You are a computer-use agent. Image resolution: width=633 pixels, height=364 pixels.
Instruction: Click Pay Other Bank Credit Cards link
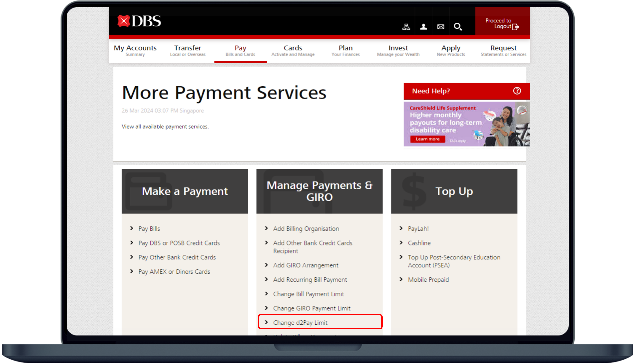(x=177, y=257)
